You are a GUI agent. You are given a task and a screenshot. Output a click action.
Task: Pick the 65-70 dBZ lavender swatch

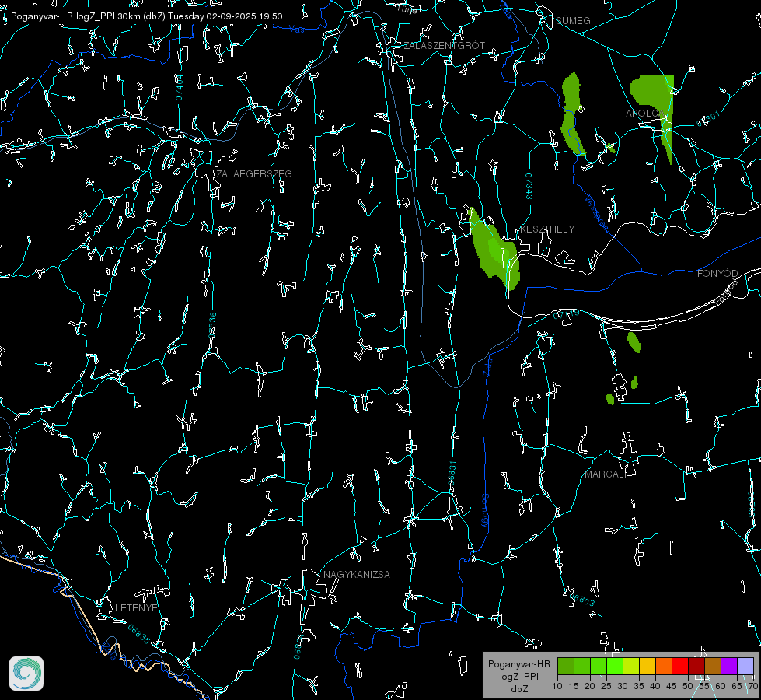pos(745,667)
